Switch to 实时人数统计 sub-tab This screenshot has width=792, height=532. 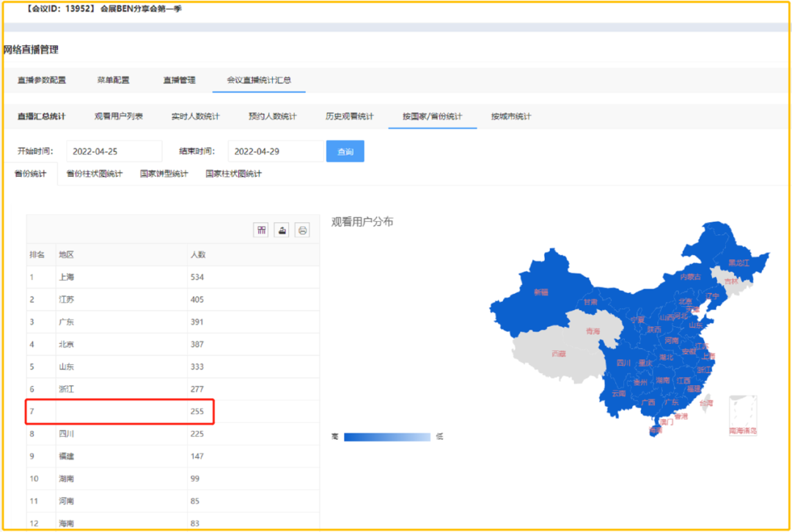tap(196, 116)
